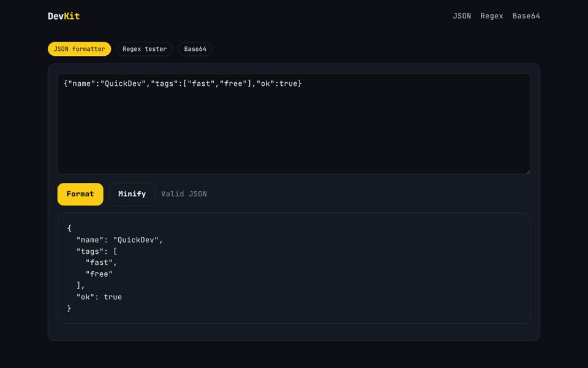Click inside the JSON input textarea
The height and width of the screenshot is (368, 588).
coord(294,123)
